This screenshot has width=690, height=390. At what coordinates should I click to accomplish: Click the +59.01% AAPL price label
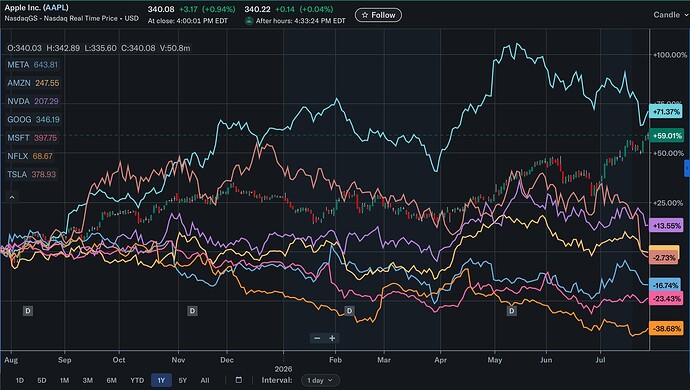coord(667,136)
